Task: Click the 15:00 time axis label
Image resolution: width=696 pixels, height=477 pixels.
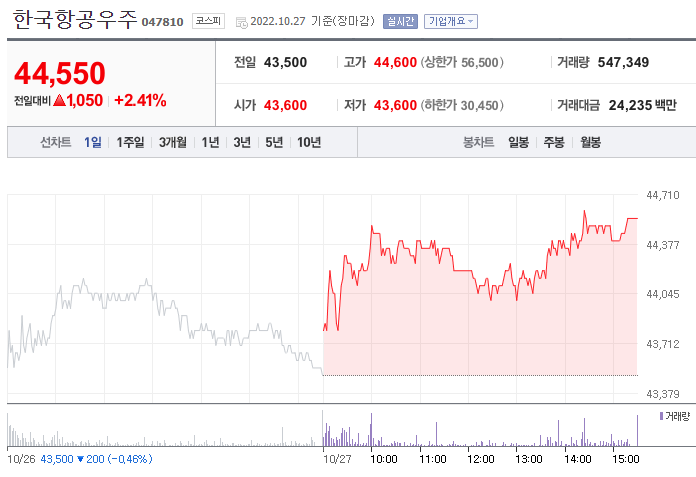Action: coord(626,459)
